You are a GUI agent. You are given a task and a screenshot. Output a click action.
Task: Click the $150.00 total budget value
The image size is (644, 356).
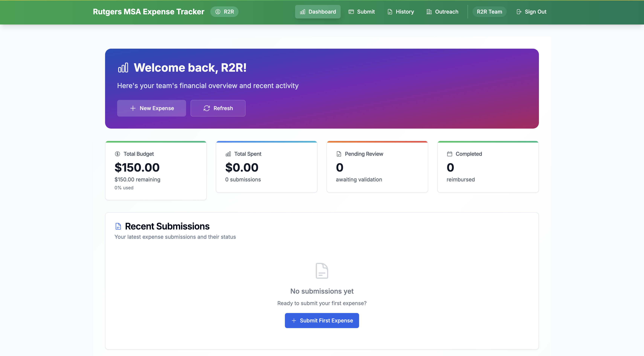pyautogui.click(x=137, y=167)
